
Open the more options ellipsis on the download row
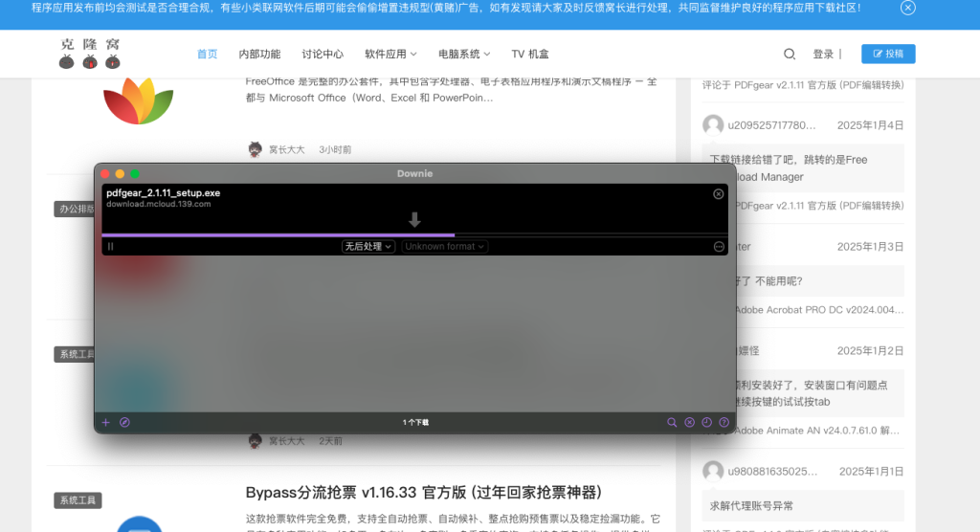point(719,247)
